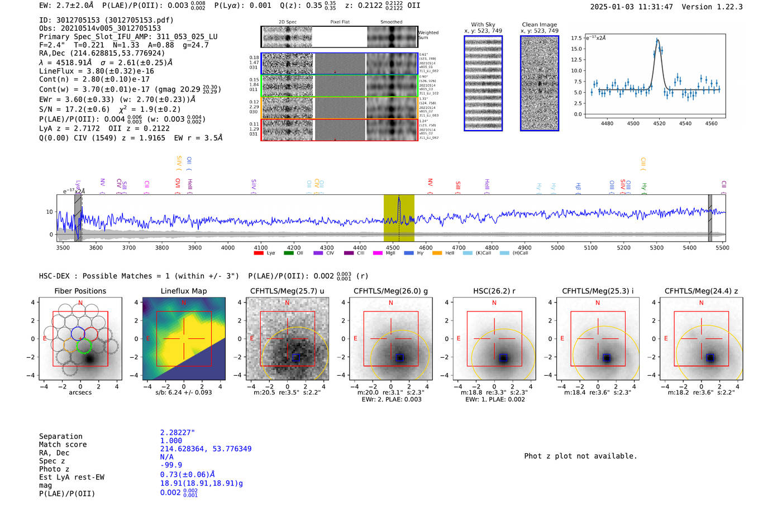
Task: Click the green dashed fiber circle
Action: click(84, 346)
